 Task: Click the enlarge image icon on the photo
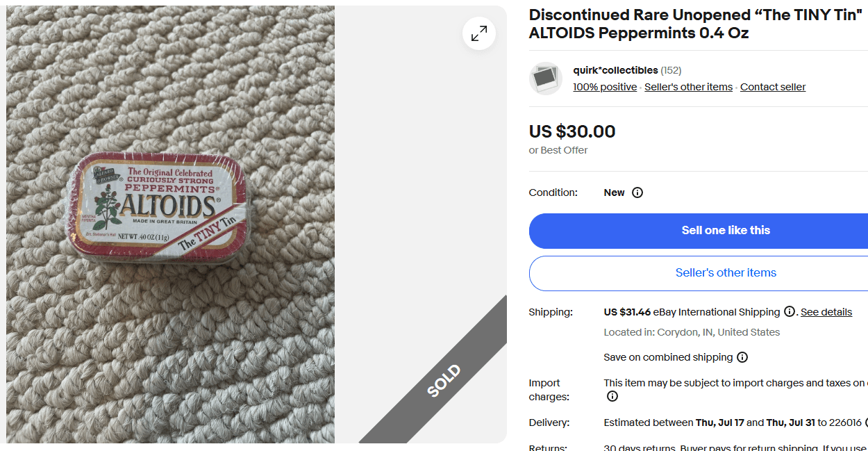click(x=479, y=33)
